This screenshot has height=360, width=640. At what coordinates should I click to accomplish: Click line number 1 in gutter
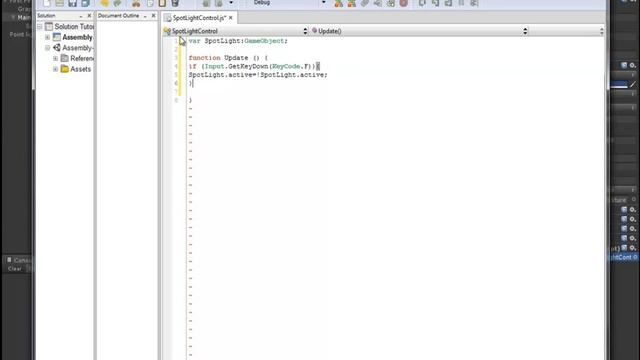point(176,41)
